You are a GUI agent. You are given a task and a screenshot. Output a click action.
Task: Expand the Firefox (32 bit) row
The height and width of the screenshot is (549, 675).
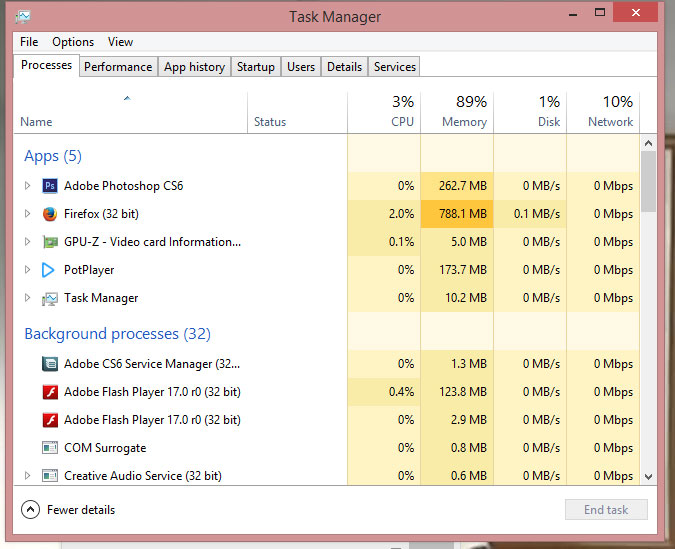click(27, 214)
